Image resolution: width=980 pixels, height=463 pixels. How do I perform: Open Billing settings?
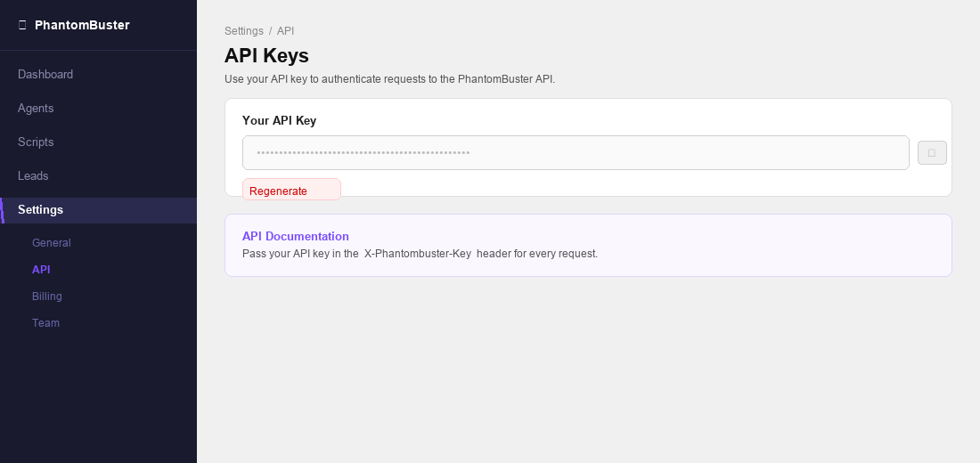point(47,296)
